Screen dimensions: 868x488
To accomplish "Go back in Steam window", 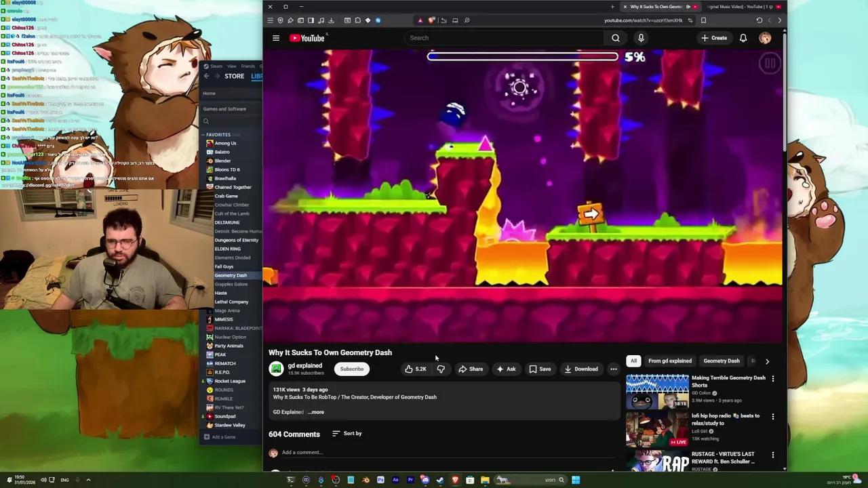I will 207,76.
